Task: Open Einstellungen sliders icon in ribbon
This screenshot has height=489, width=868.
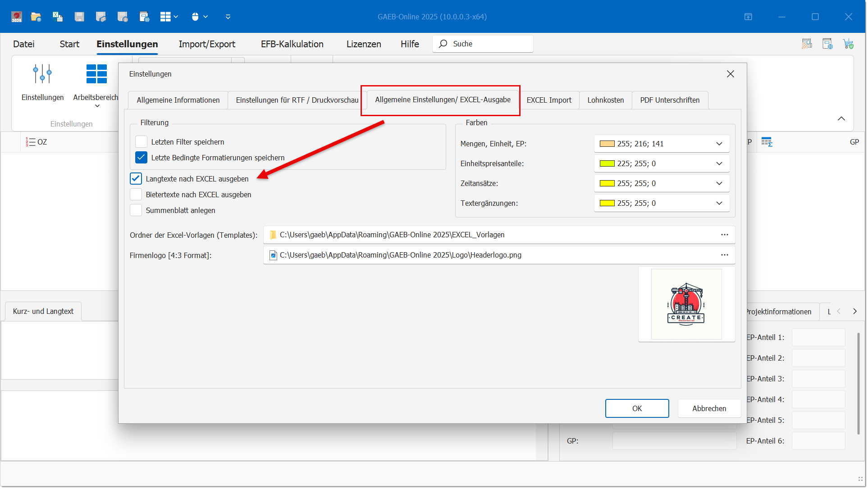Action: 42,74
